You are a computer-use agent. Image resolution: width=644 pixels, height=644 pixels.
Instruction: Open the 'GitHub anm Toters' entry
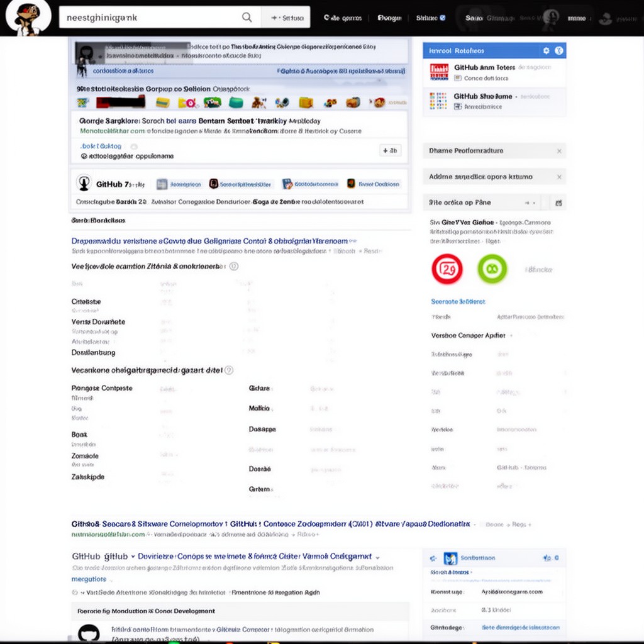pos(484,67)
